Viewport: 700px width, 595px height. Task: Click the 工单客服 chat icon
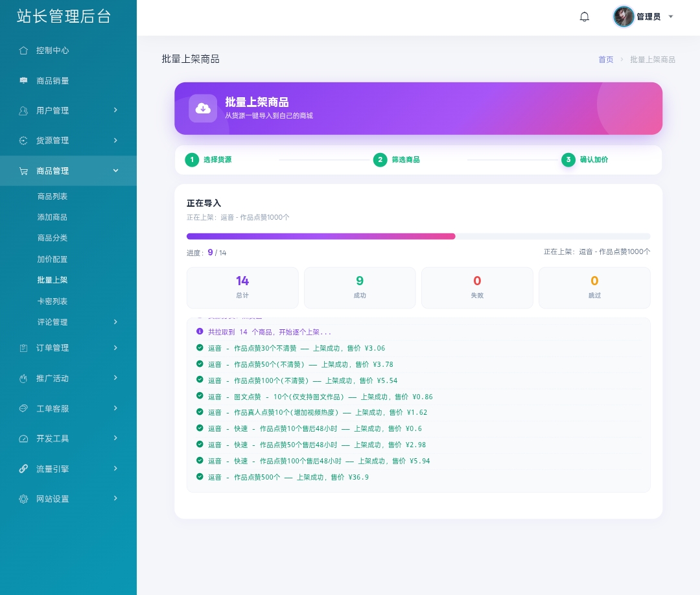(24, 408)
